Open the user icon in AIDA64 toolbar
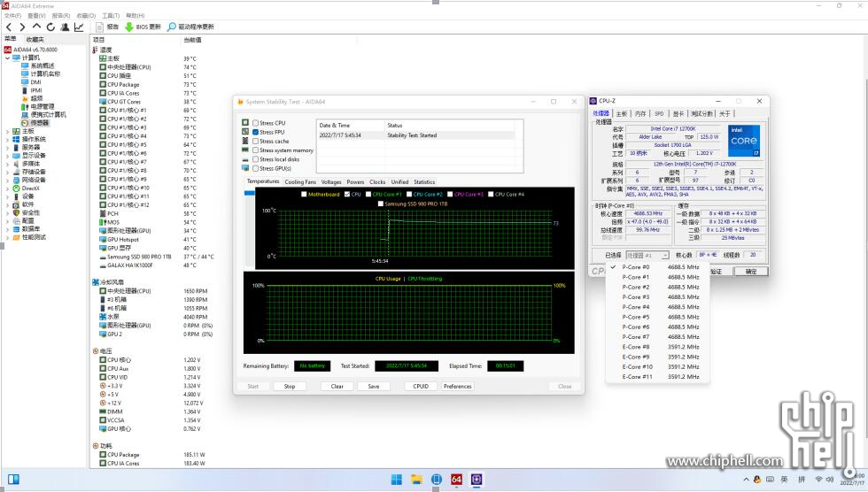Viewport: 868px width, 492px height. (x=65, y=27)
